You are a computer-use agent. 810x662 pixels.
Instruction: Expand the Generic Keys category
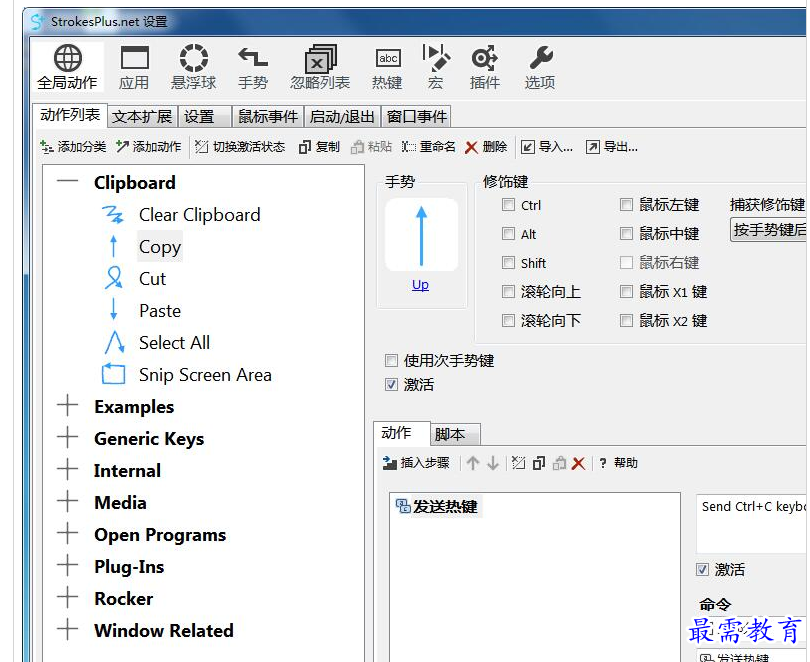click(x=68, y=438)
